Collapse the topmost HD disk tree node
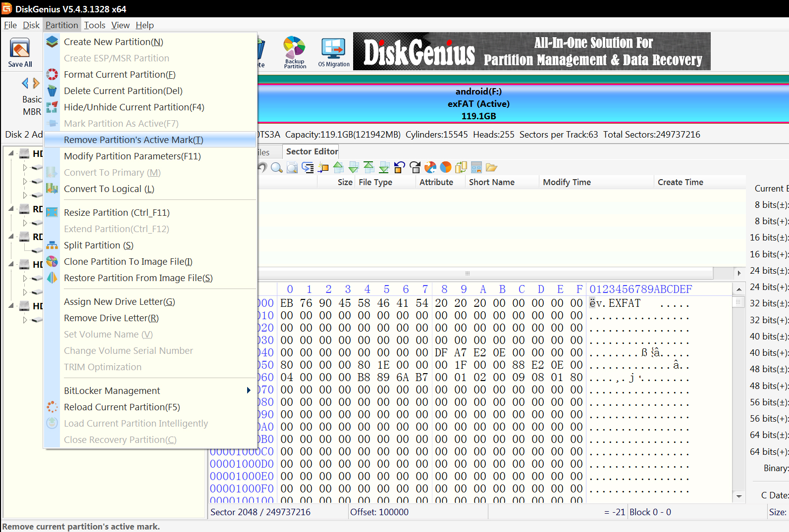Screen dimensions: 789x532 11,153
